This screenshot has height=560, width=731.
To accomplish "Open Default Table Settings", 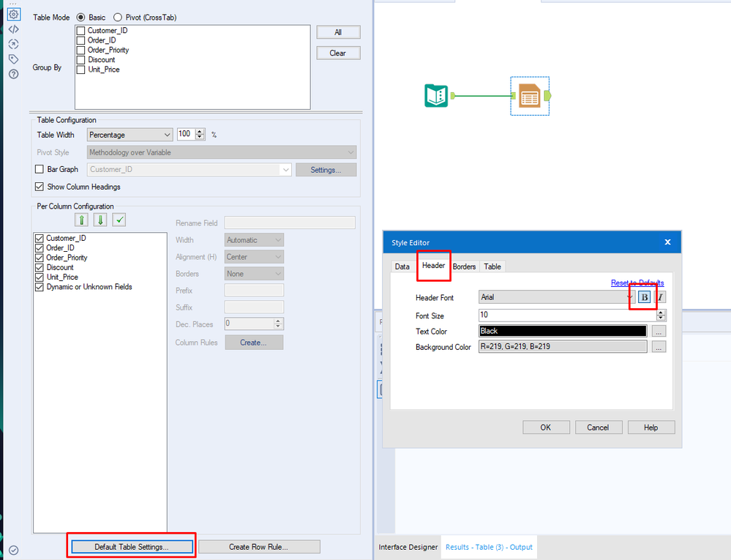I will point(132,547).
